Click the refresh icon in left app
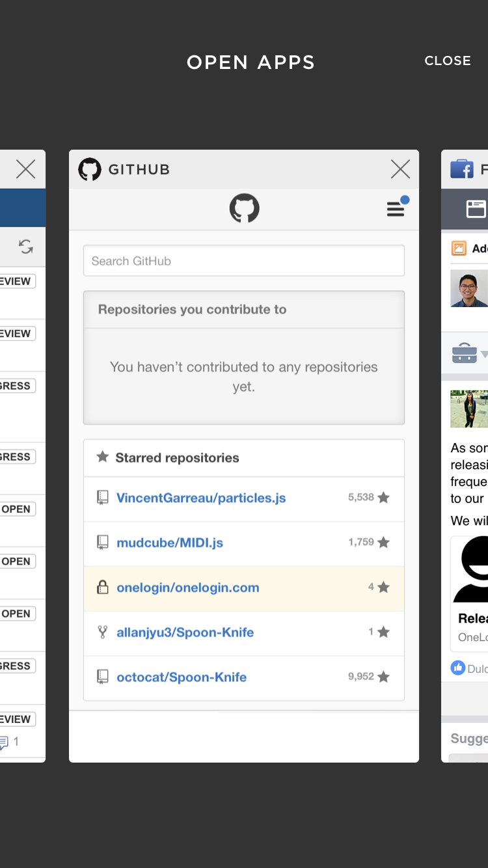This screenshot has width=488, height=868. (25, 247)
